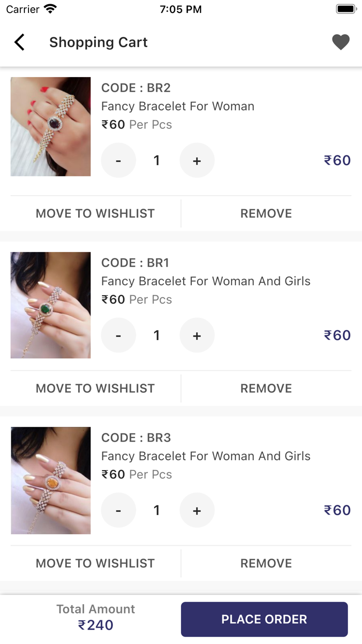
Task: Move item BR1 to wishlist
Action: [x=95, y=388]
